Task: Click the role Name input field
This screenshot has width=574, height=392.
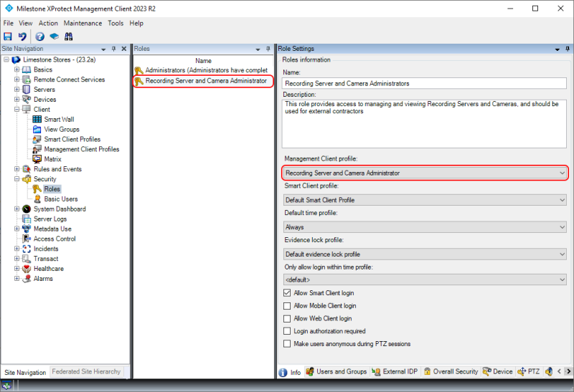Action: tap(424, 83)
